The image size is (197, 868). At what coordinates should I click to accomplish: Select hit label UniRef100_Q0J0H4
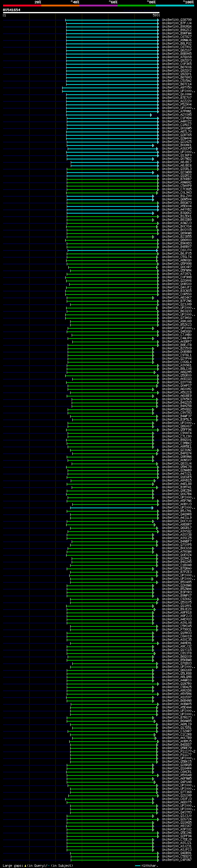(x=177, y=94)
